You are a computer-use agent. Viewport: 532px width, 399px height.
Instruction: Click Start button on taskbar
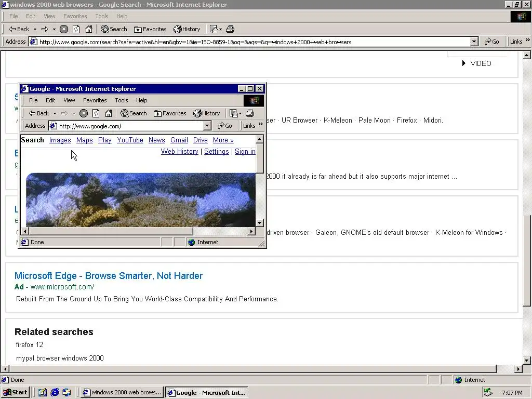pos(15,393)
